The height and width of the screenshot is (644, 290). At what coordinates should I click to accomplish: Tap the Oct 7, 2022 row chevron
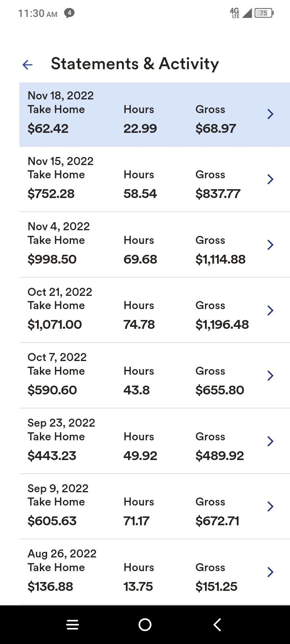pos(270,376)
